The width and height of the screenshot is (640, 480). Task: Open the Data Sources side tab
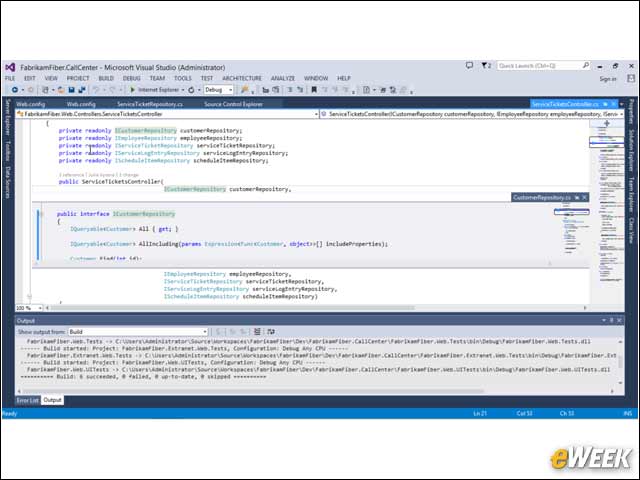[x=8, y=182]
